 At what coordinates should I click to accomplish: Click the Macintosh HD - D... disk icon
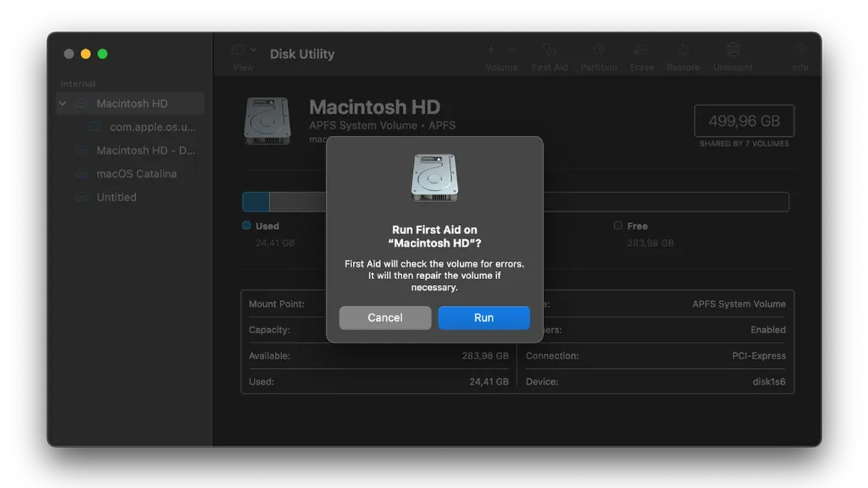pyautogui.click(x=82, y=150)
